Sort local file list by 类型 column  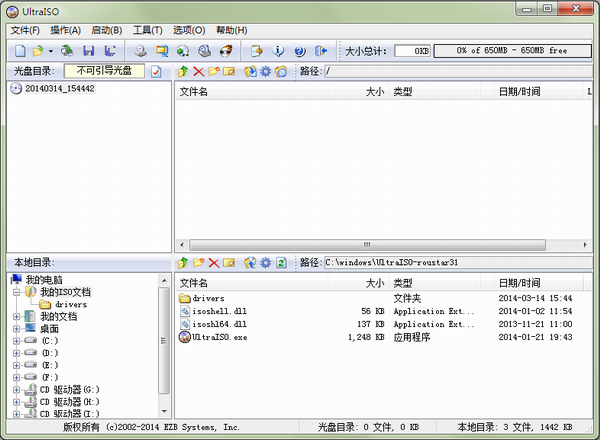(434, 283)
